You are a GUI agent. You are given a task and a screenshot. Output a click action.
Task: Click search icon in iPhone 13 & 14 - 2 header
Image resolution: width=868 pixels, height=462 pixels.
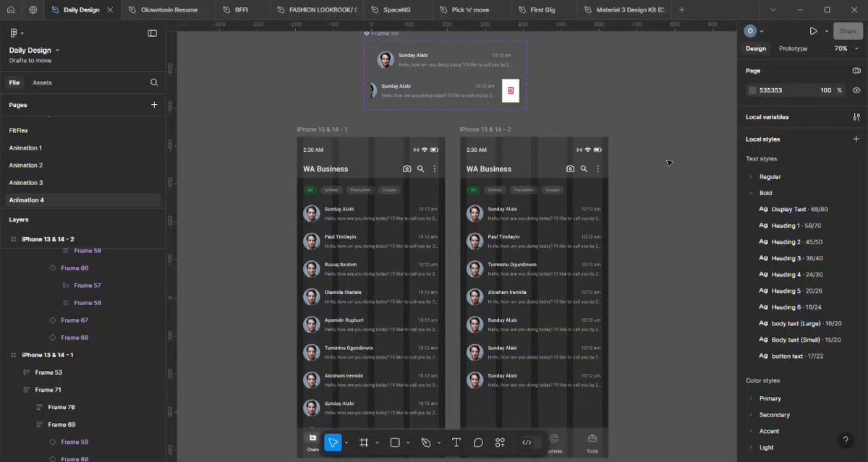[x=584, y=168]
